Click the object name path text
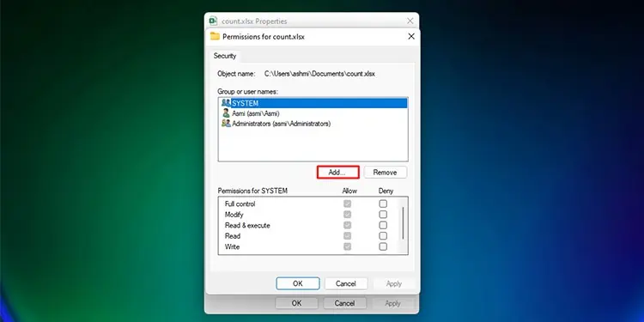 [319, 74]
